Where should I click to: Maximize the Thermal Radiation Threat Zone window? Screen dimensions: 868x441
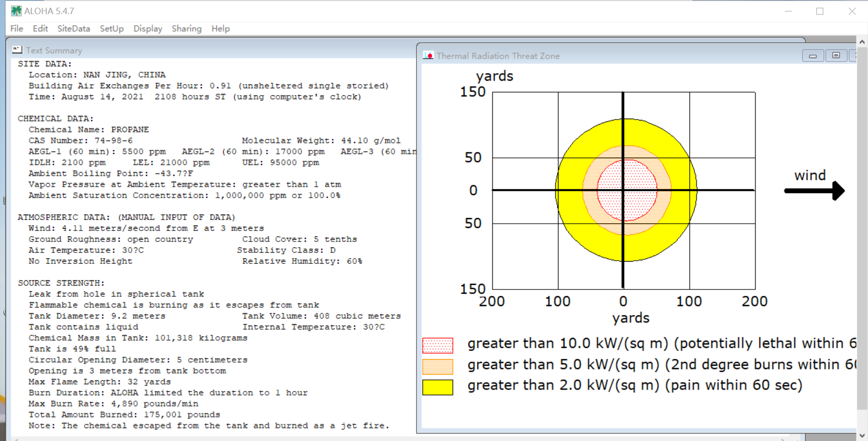tap(836, 56)
